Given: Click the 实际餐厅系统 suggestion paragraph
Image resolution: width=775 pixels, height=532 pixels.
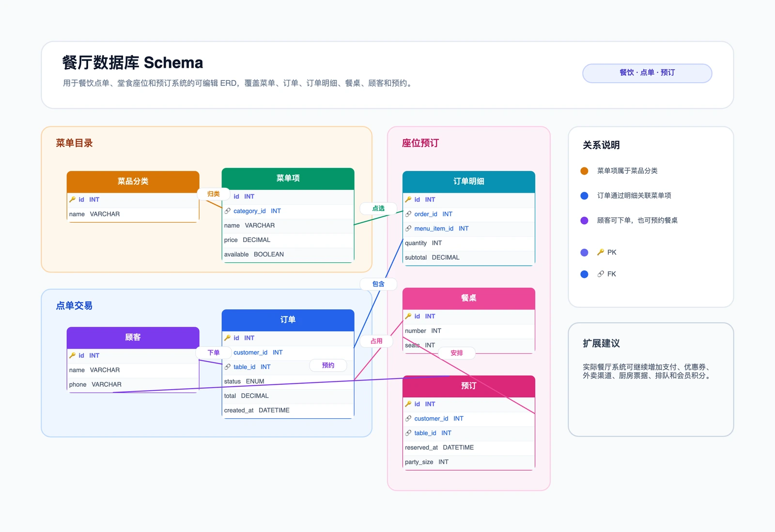Looking at the screenshot, I should (x=648, y=371).
